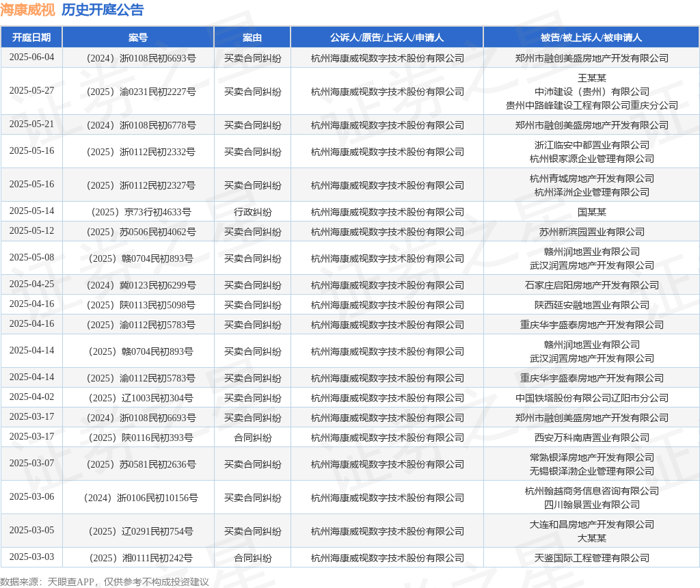Screen dimensions: 700x588
Task: Click defendant 西安万科南唐置业有限公司
Action: tap(591, 438)
